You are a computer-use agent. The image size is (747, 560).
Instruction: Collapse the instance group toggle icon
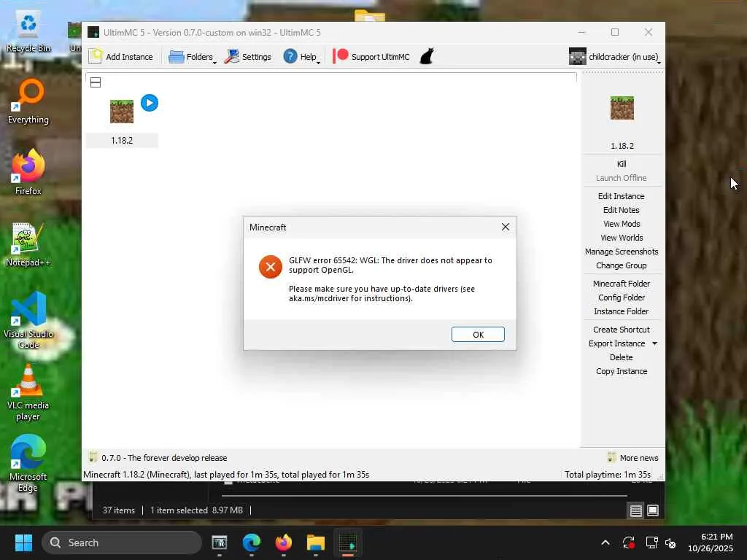click(96, 82)
